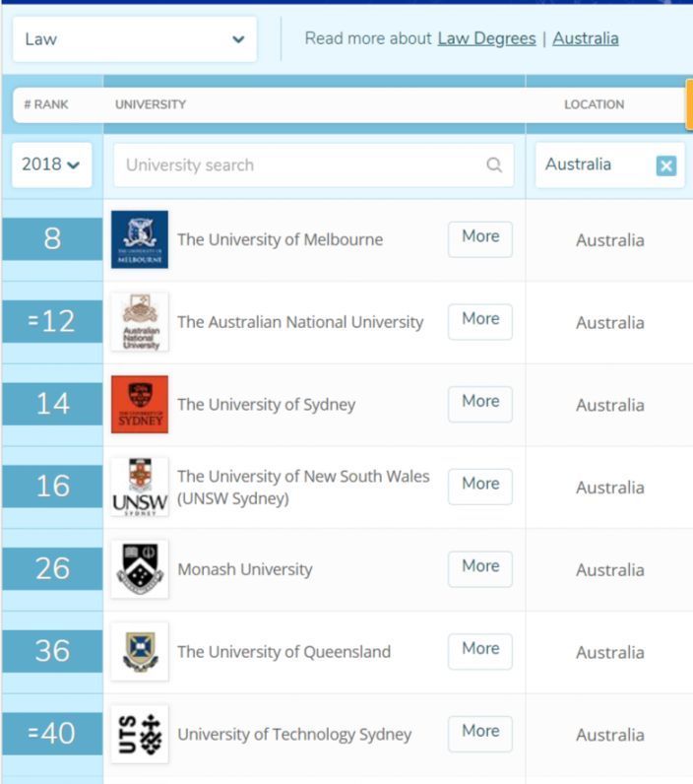The height and width of the screenshot is (784, 693).
Task: Click Australia location in UNSW Sydney row
Action: coord(610,488)
